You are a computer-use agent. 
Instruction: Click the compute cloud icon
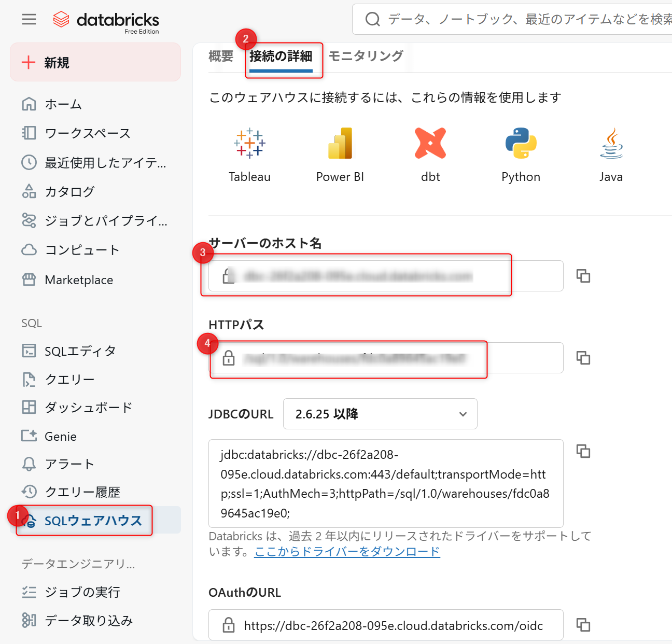pos(29,250)
